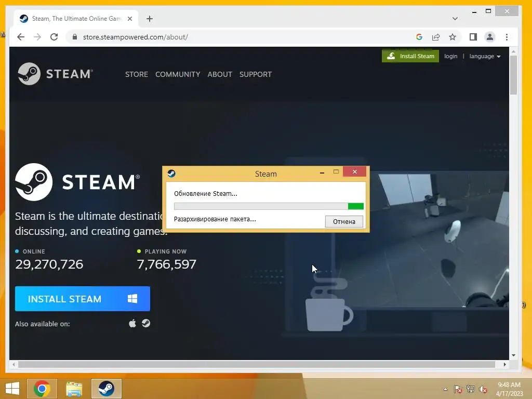
Task: Open a new browser tab with plus
Action: pyautogui.click(x=149, y=19)
